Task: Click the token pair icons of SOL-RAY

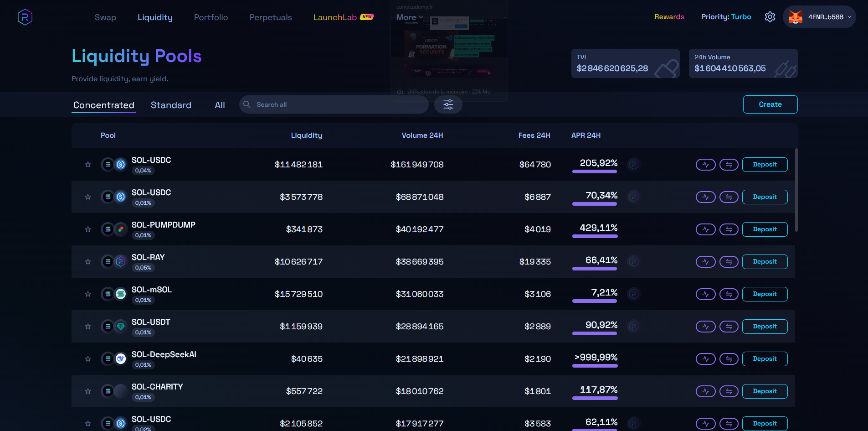Action: (x=114, y=262)
